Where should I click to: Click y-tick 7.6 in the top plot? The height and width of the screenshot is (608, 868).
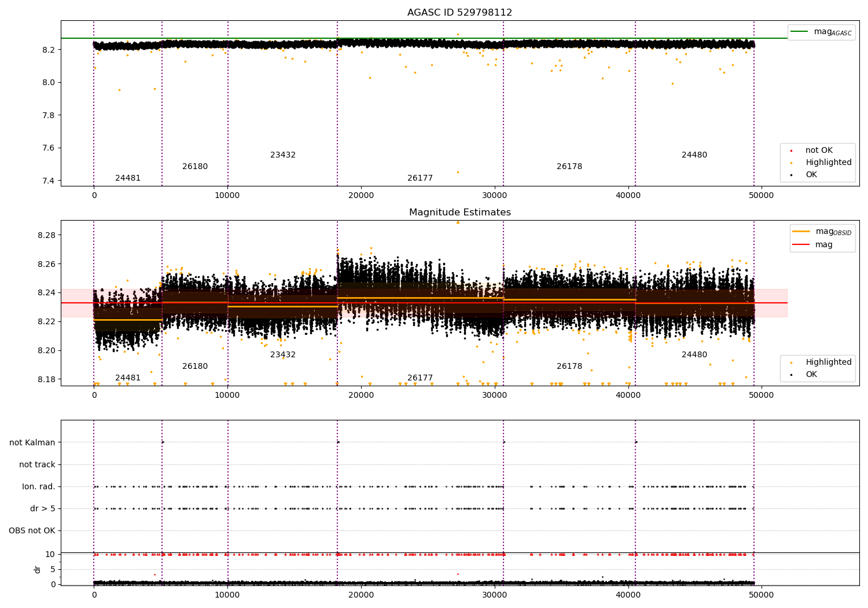click(x=49, y=148)
